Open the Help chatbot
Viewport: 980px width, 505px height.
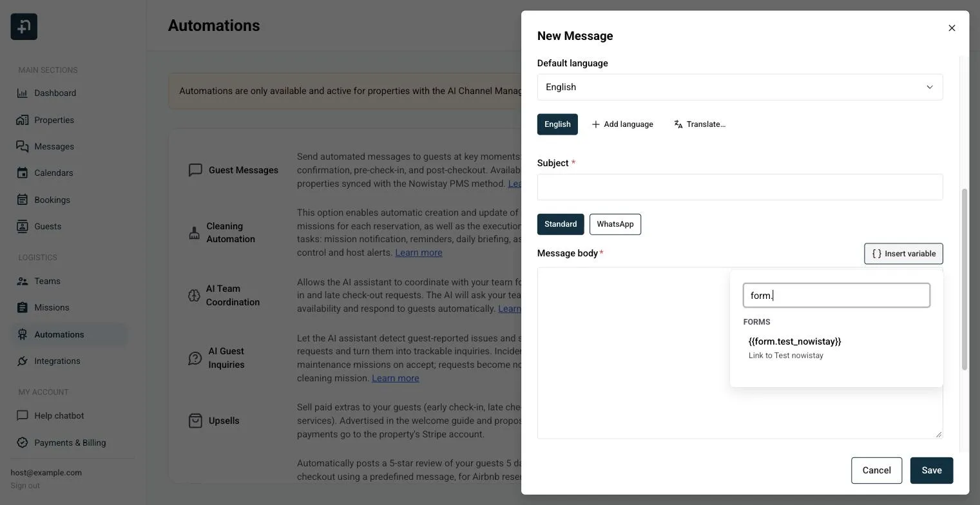coord(59,416)
